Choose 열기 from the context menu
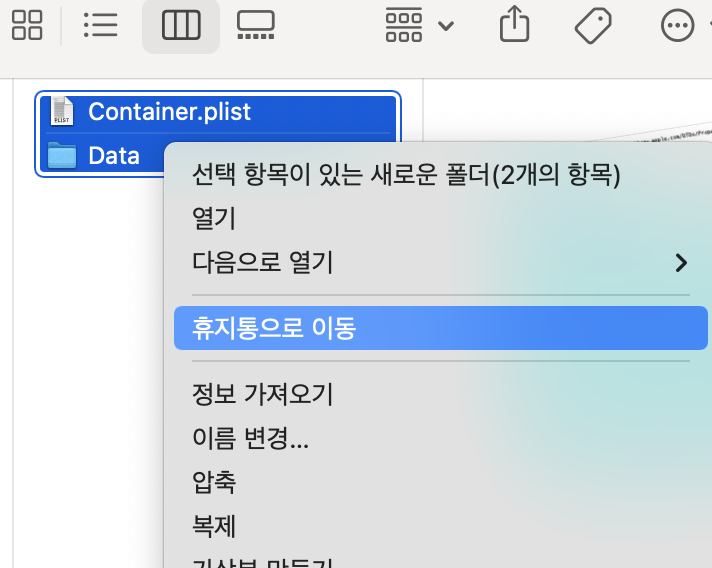The width and height of the screenshot is (712, 568). pyautogui.click(x=214, y=218)
